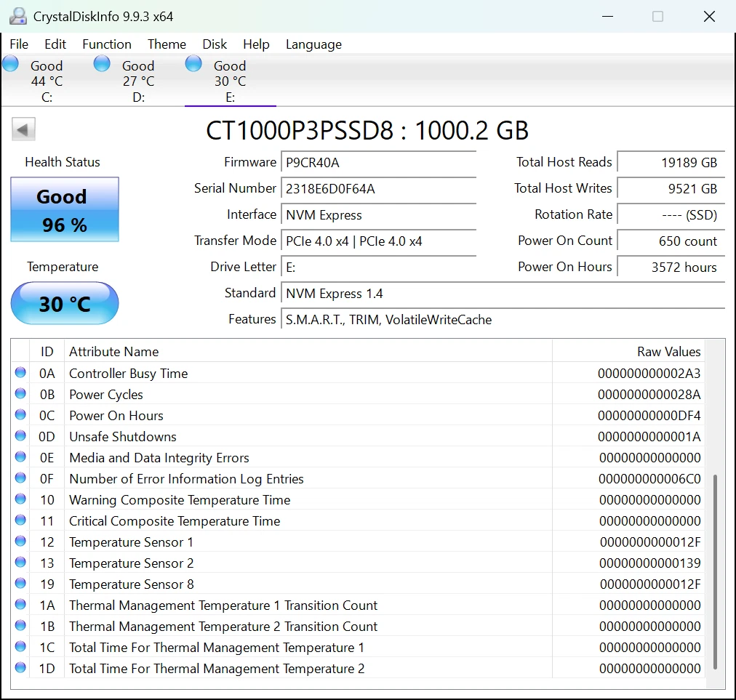Click the Interface field NVM Express
The width and height of the screenshot is (736, 700).
[378, 215]
